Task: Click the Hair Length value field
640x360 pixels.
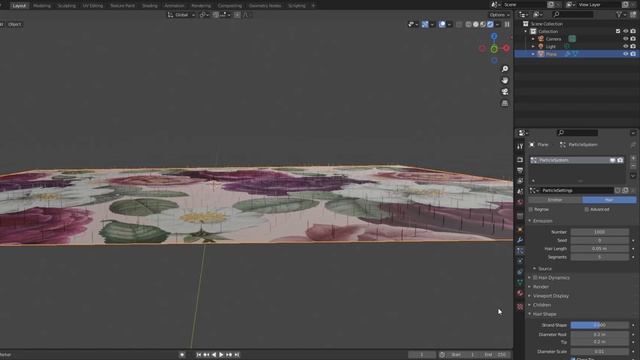Action: pos(600,249)
